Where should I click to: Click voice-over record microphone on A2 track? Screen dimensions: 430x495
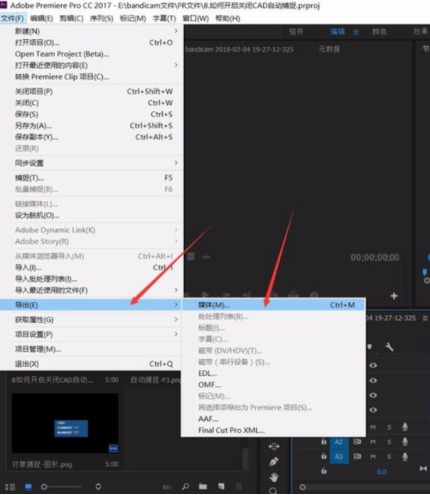(405, 442)
